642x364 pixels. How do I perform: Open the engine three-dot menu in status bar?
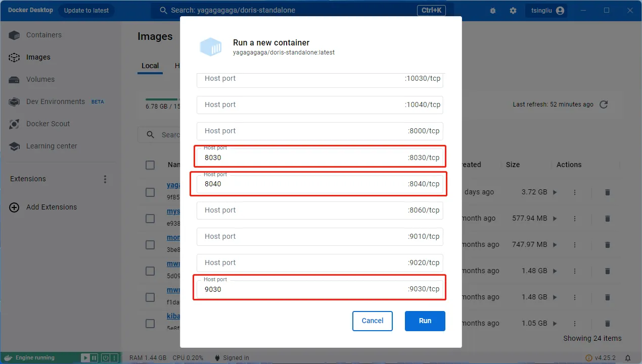[x=114, y=358]
